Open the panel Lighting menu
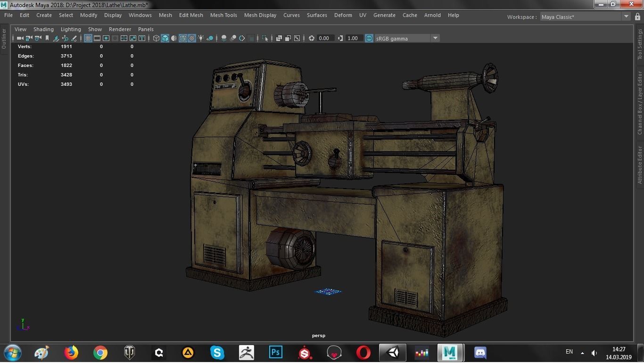The image size is (644, 363). [x=71, y=29]
